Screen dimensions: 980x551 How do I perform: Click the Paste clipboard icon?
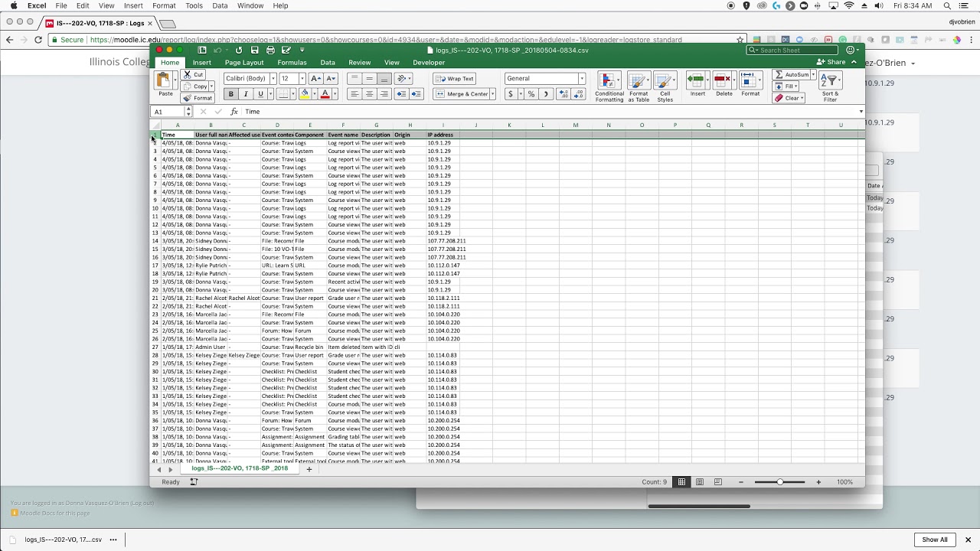point(164,80)
